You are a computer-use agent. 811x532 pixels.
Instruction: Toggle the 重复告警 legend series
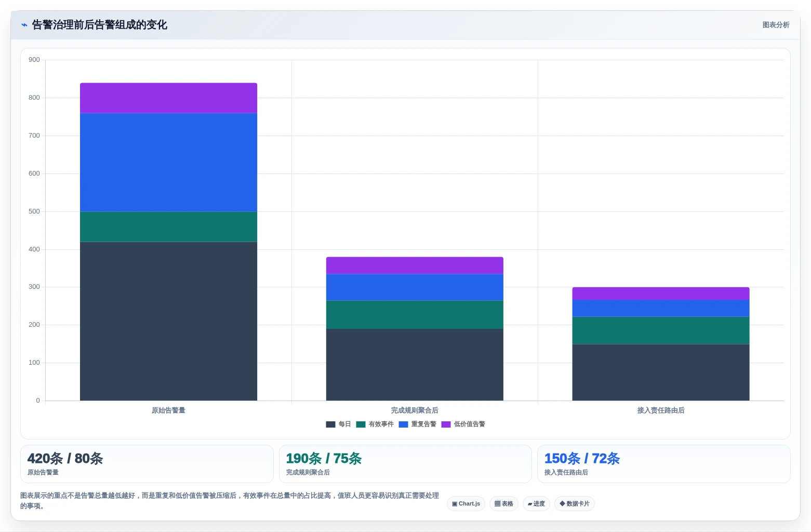click(417, 424)
